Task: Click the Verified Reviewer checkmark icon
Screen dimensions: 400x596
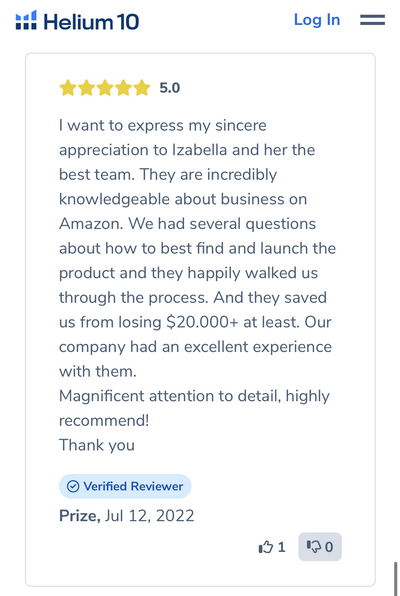Action: pyautogui.click(x=73, y=486)
